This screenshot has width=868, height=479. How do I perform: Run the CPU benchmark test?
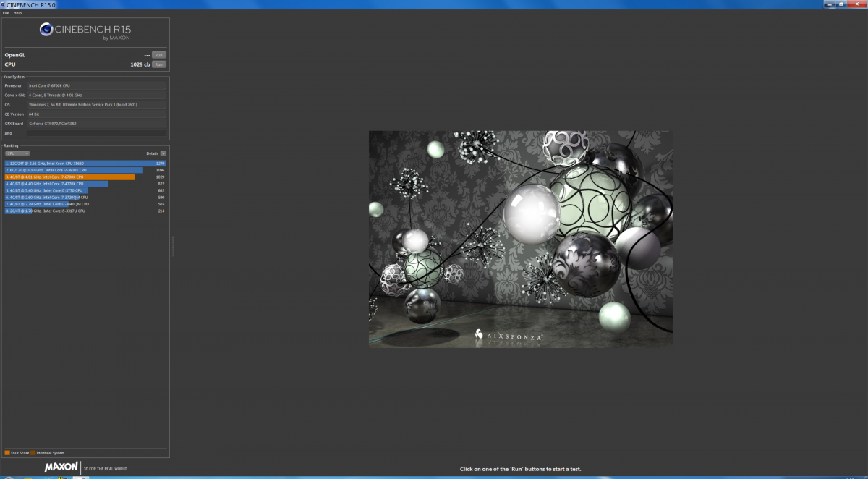(x=158, y=64)
